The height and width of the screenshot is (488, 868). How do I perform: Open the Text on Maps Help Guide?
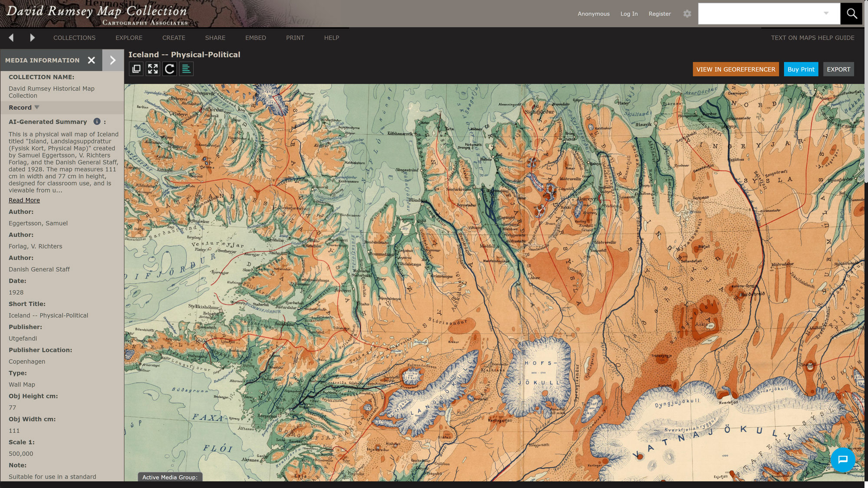coord(812,38)
